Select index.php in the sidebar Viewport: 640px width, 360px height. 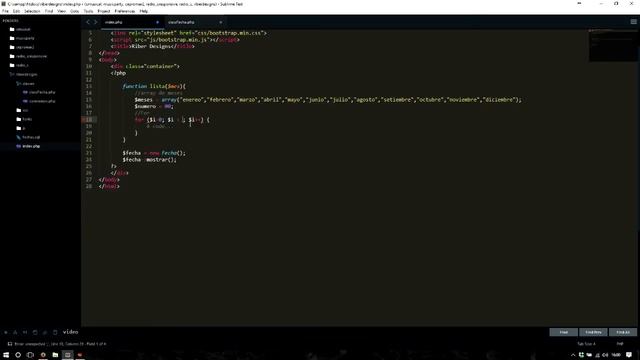[29, 146]
